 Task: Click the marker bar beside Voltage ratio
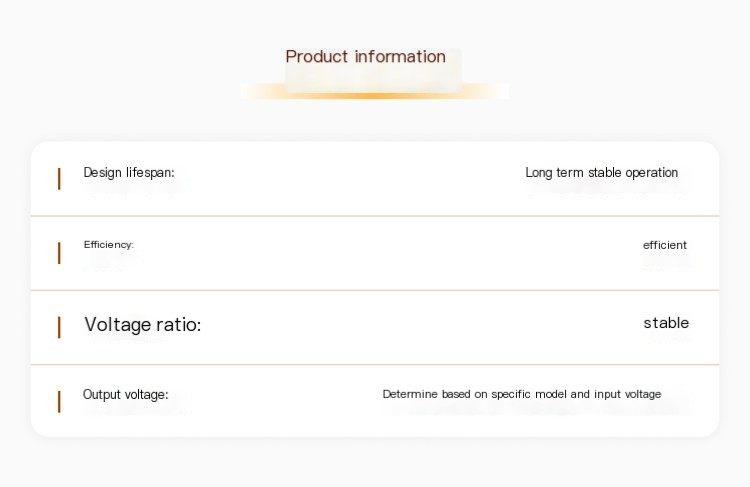pyautogui.click(x=59, y=327)
